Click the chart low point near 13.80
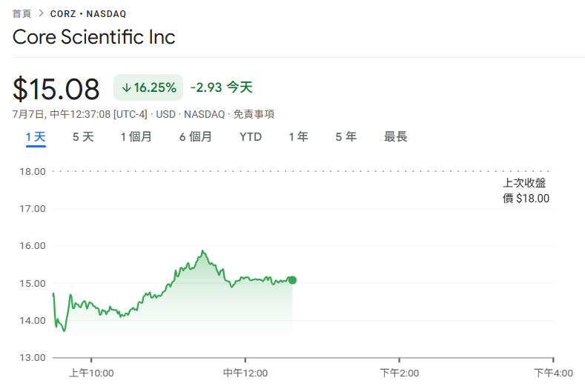585x392 pixels. (65, 330)
